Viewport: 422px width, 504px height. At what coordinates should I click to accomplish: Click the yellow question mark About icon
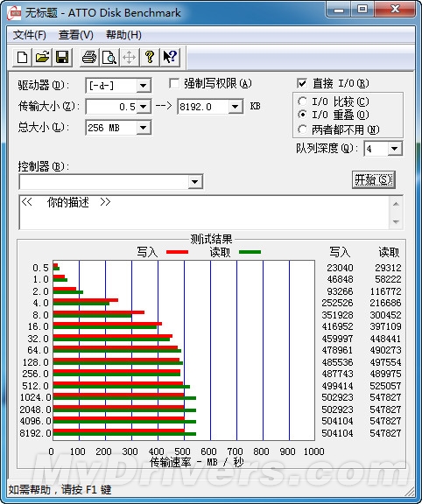[149, 58]
